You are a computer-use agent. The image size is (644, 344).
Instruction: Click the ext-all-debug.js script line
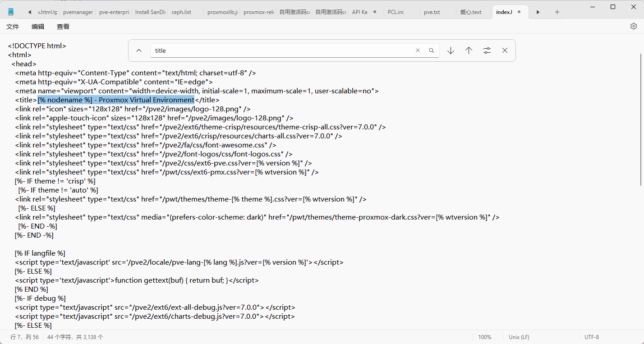155,307
